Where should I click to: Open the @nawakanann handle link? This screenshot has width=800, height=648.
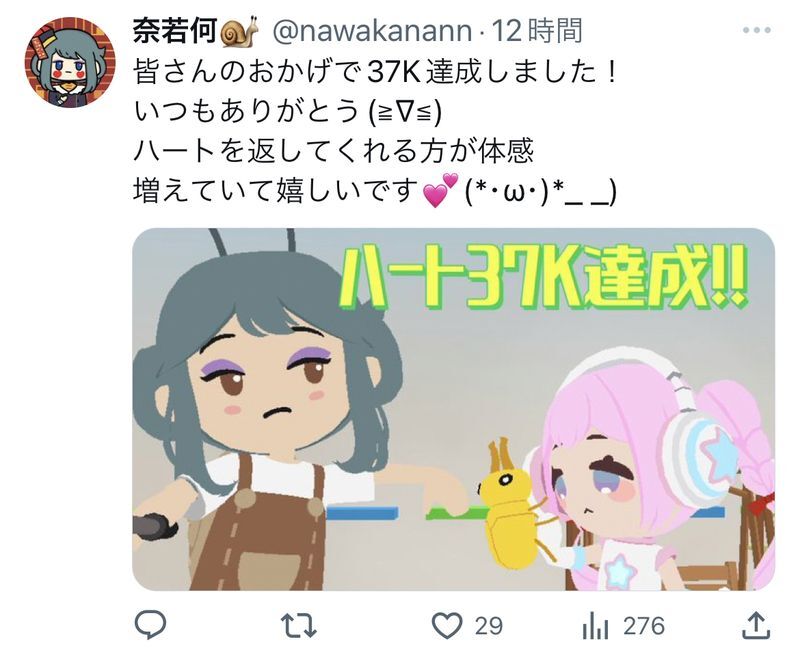[x=372, y=31]
